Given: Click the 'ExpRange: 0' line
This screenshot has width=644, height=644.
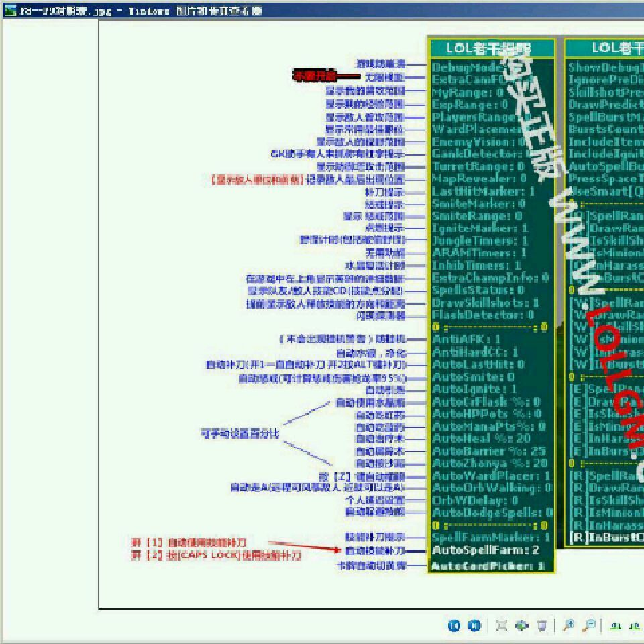Looking at the screenshot, I should [x=470, y=105].
